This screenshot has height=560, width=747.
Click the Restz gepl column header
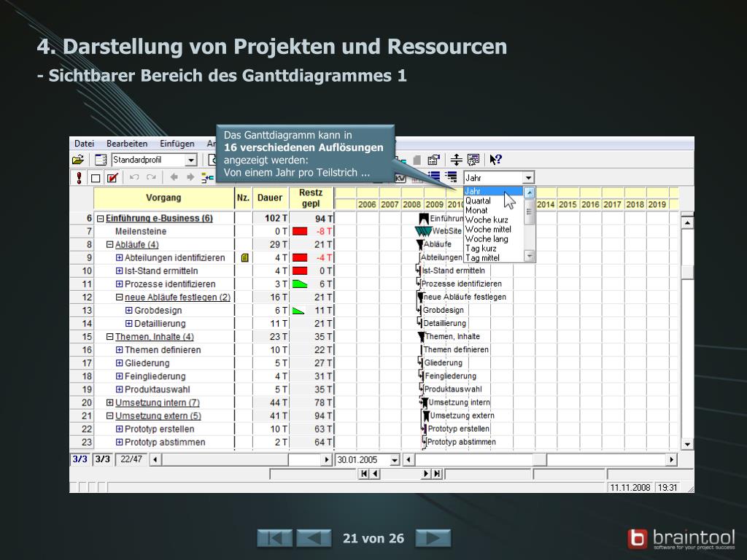[311, 198]
